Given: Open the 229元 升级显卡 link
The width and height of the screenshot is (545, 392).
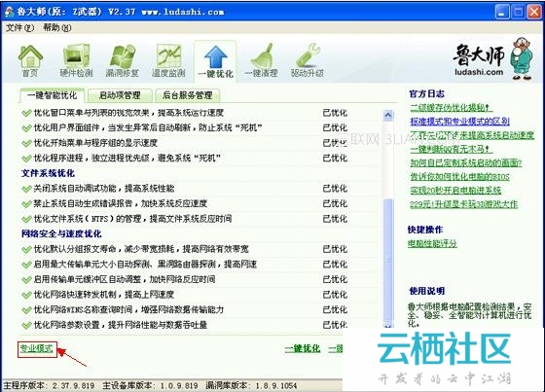Looking at the screenshot, I should (x=463, y=204).
